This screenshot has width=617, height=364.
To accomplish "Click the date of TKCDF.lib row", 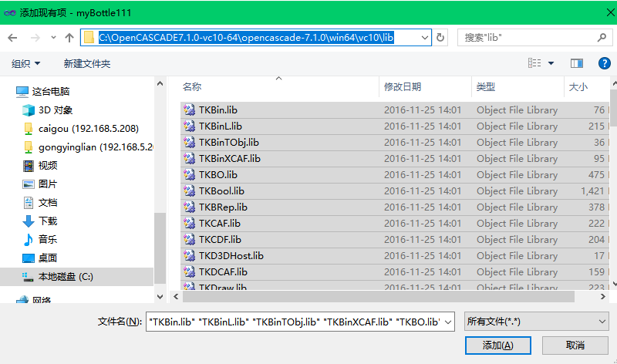I will [422, 239].
